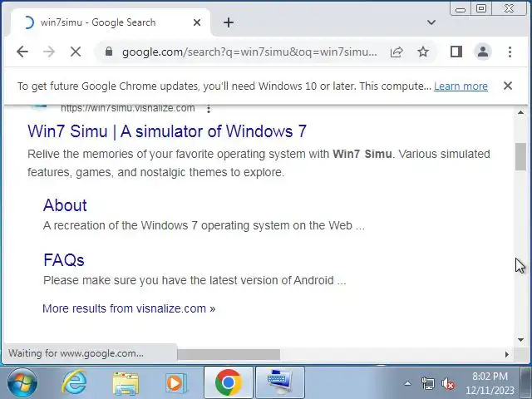Click the muted volume tray icon

[448, 384]
